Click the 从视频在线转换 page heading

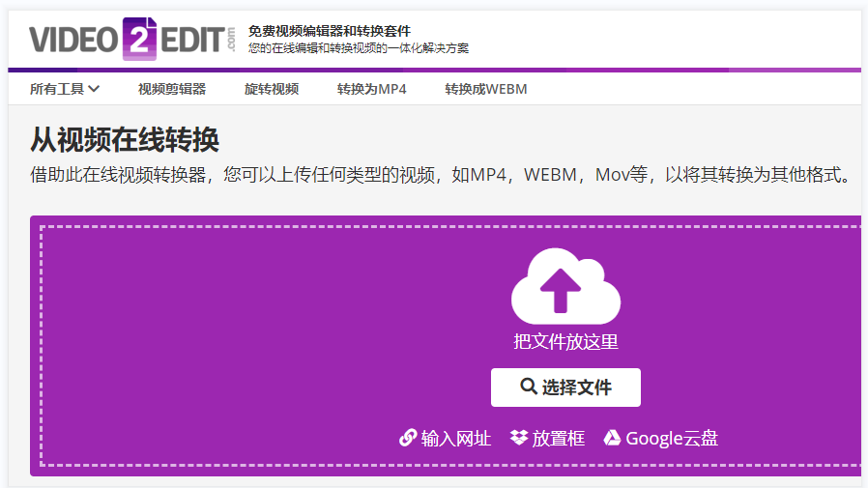point(125,139)
